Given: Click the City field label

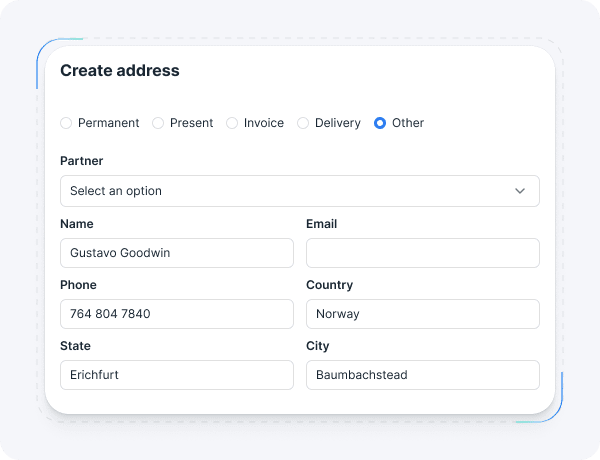Looking at the screenshot, I should pos(318,346).
